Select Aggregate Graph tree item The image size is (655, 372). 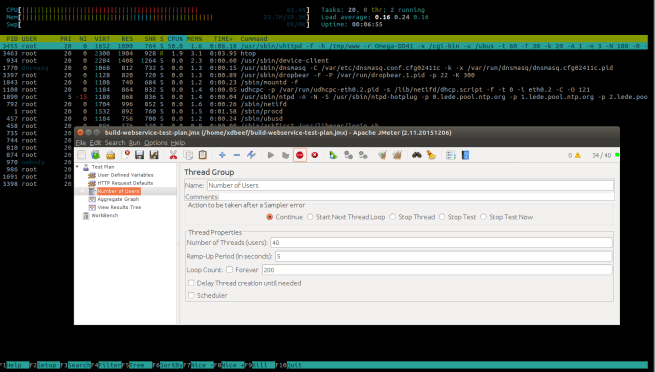coord(118,199)
